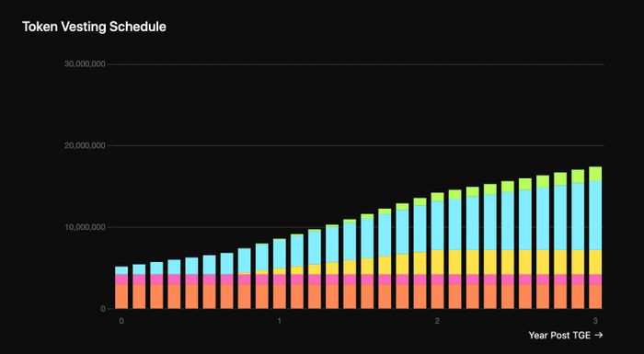Click light blue segment of bar at year 2
Image resolution: width=644 pixels, height=354 pixels.
(x=437, y=226)
